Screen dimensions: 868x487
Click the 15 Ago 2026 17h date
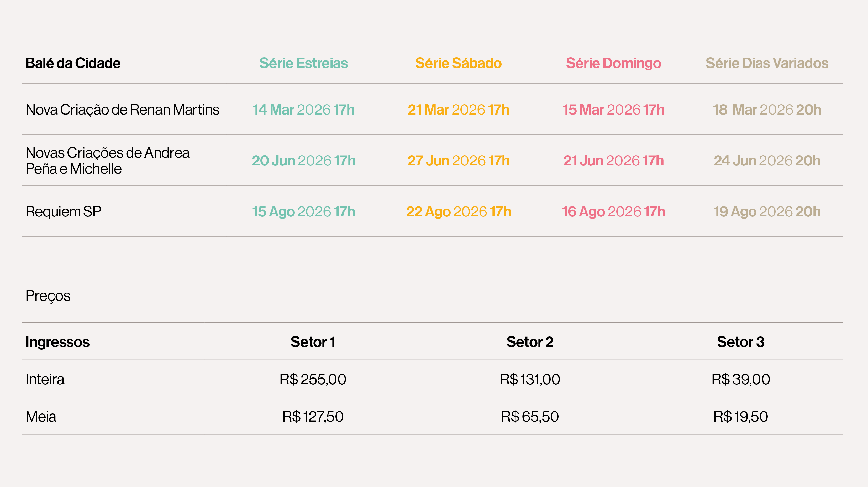pos(303,211)
